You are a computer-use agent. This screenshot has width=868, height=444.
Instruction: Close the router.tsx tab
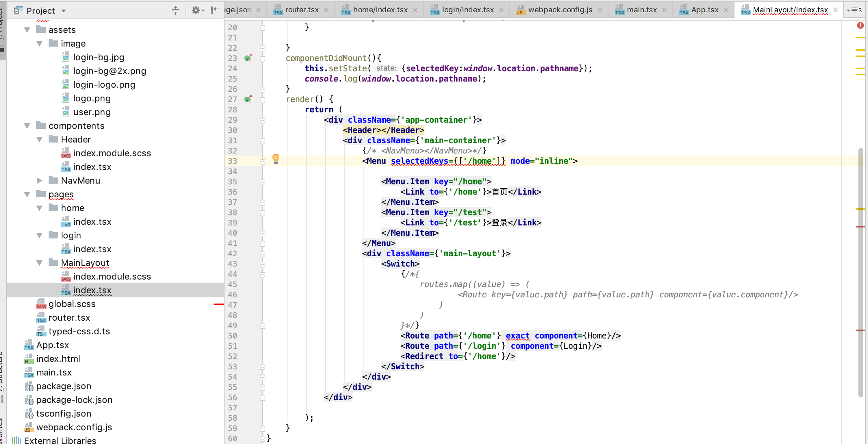(x=326, y=10)
